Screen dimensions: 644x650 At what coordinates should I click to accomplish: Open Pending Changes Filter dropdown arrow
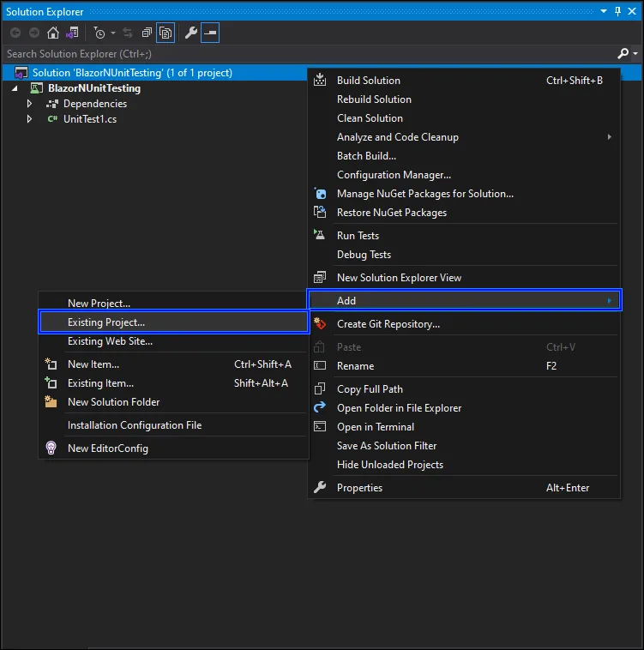click(113, 33)
